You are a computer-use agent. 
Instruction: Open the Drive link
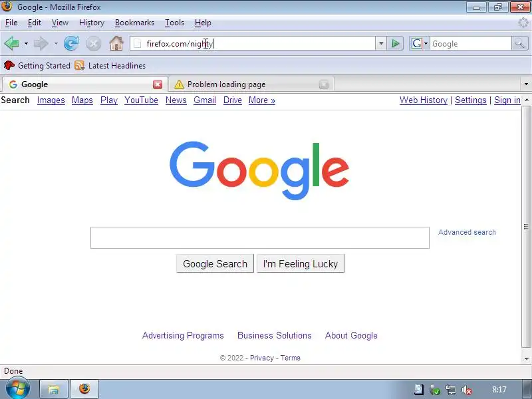pos(232,100)
